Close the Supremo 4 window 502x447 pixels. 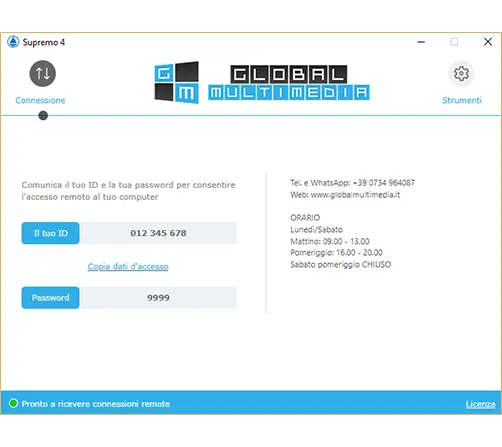[x=488, y=42]
